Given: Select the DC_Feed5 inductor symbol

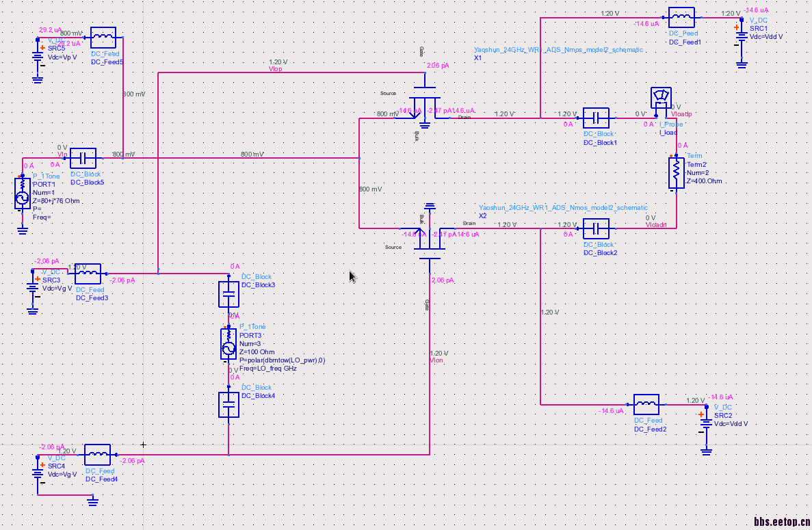Looking at the screenshot, I should pos(103,38).
